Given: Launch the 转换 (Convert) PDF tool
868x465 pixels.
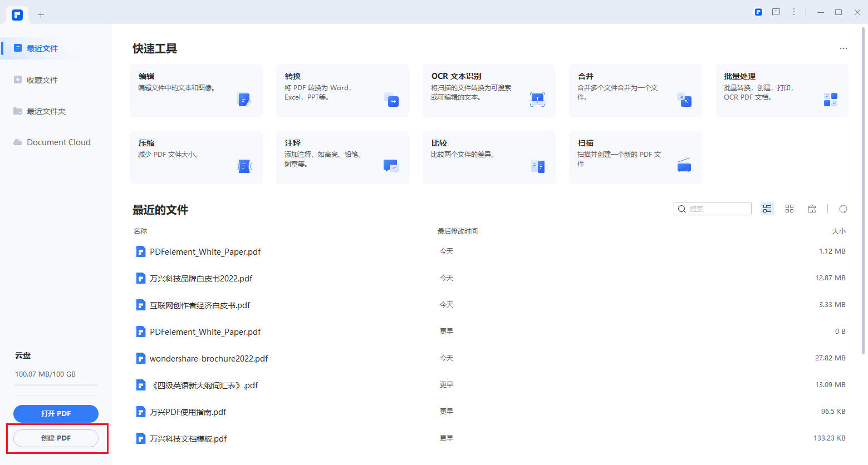Looking at the screenshot, I should [x=342, y=90].
